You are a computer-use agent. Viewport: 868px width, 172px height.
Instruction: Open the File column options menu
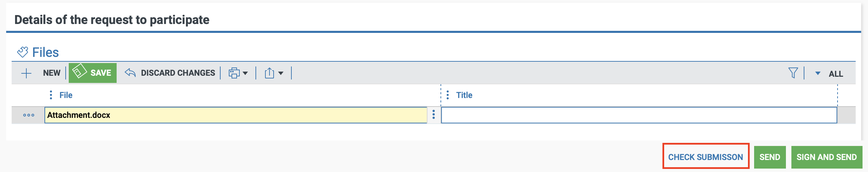coord(51,95)
